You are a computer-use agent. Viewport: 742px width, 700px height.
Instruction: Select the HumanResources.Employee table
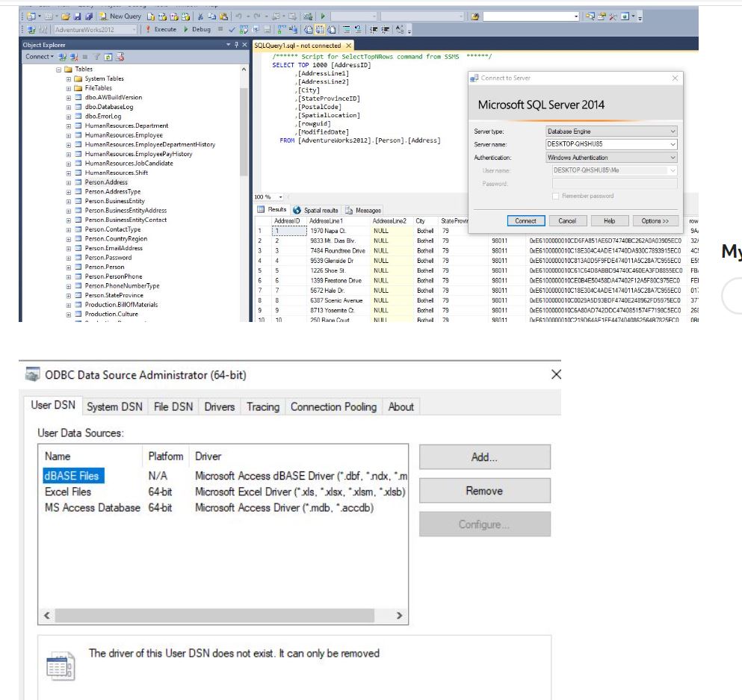(123, 134)
